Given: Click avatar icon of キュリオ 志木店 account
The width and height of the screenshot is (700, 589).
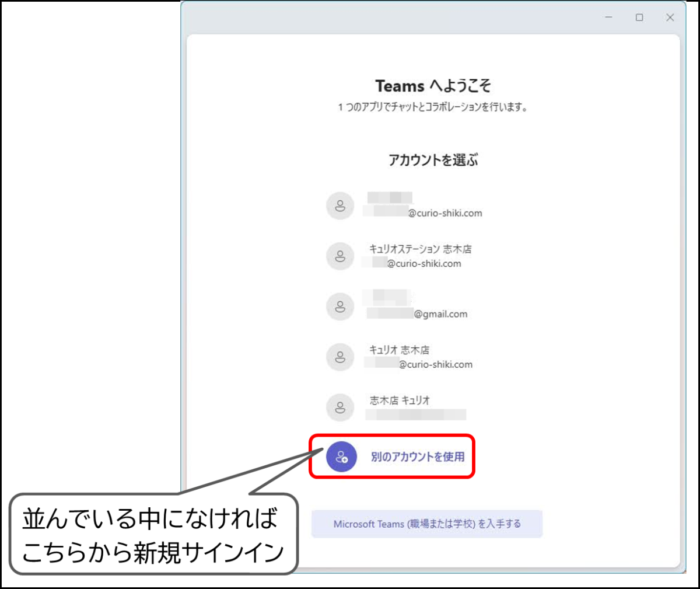Looking at the screenshot, I should click(x=340, y=357).
